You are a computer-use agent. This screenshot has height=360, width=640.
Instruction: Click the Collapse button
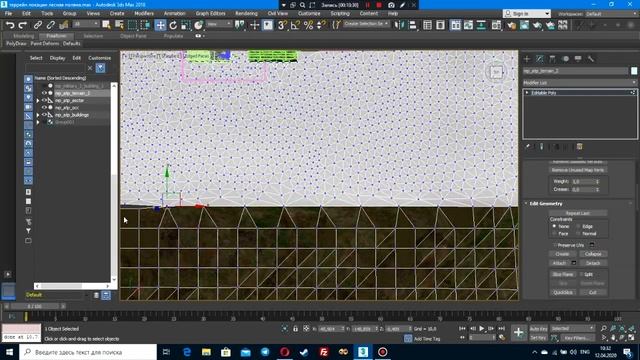click(593, 254)
